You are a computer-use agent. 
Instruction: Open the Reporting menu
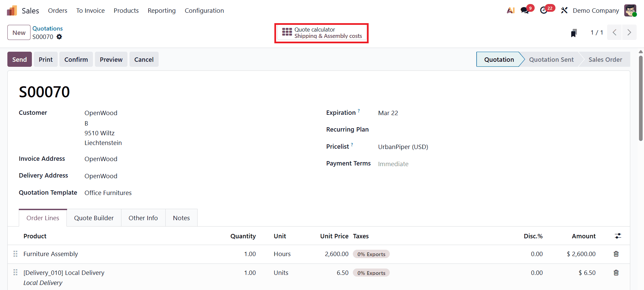pos(162,10)
